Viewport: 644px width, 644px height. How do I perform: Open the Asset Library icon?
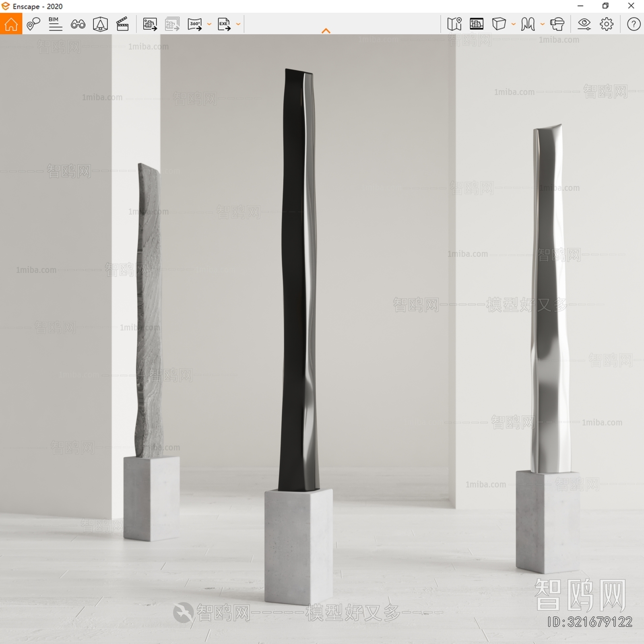[477, 24]
